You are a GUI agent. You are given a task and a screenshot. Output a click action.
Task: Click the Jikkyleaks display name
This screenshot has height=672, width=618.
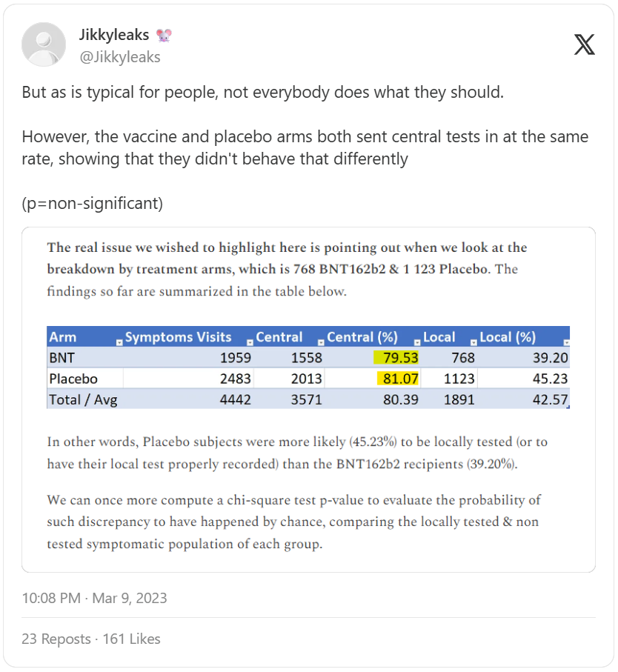pyautogui.click(x=114, y=35)
